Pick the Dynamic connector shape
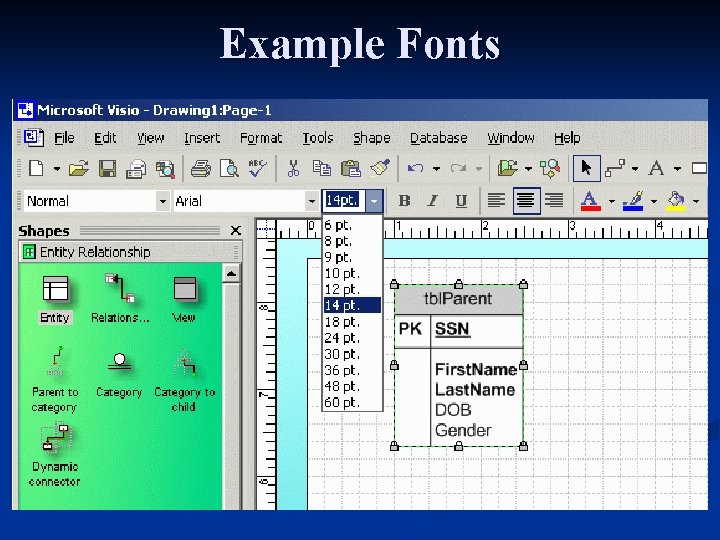Viewport: 720px width, 540px height. click(55, 456)
